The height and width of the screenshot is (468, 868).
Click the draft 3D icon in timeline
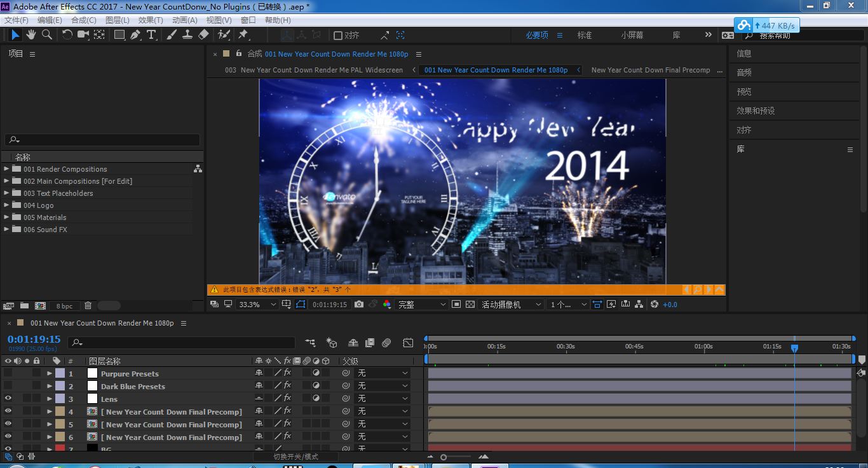point(332,343)
